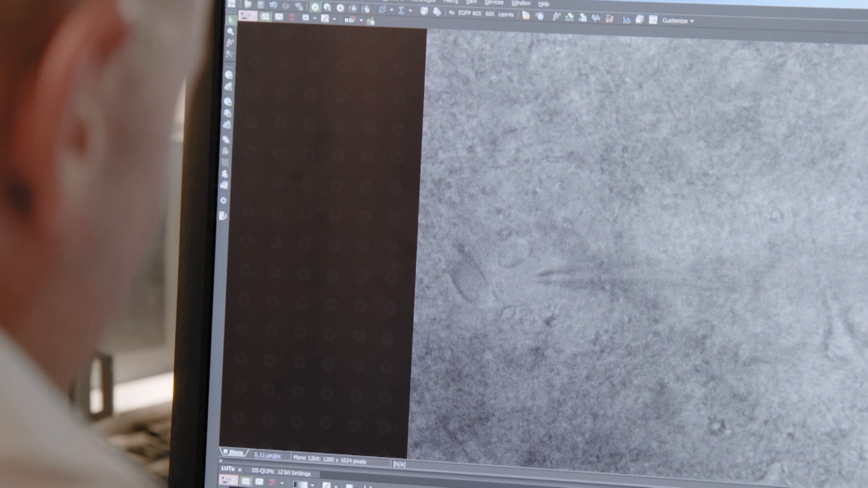Click auto LUT icon in bottom LUTs panel
This screenshot has width=868, height=488.
(x=245, y=482)
